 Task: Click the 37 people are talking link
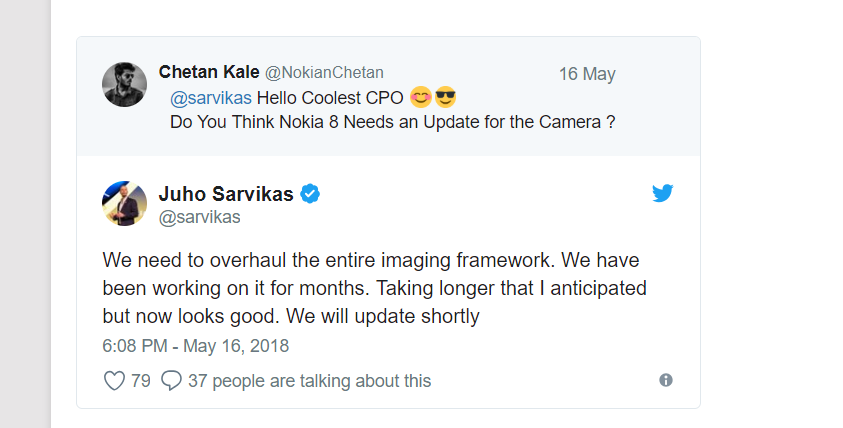[x=310, y=381]
